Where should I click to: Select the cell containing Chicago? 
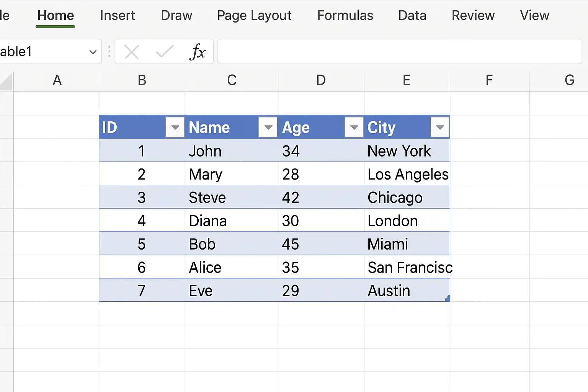[x=407, y=197]
